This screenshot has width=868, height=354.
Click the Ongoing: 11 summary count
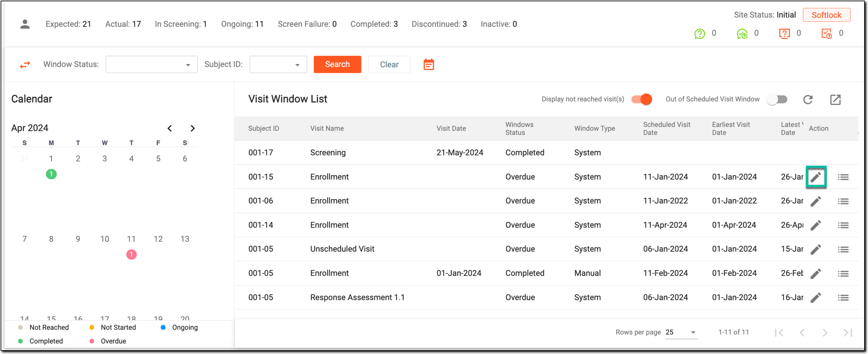[x=242, y=24]
